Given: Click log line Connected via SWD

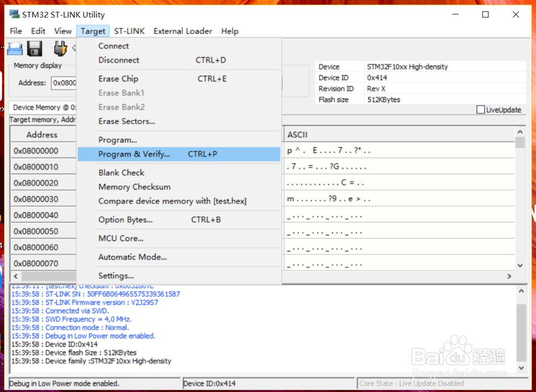Looking at the screenshot, I should coord(60,311).
